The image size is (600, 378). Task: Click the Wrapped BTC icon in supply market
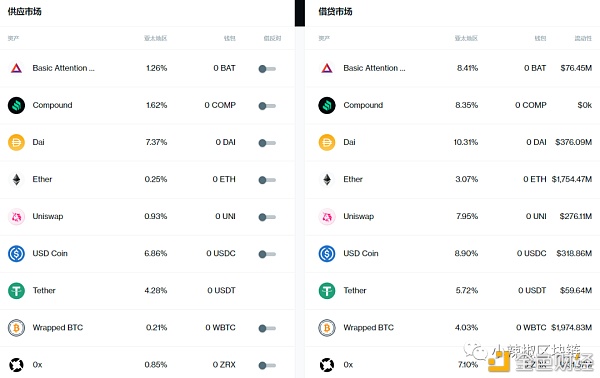[16, 328]
